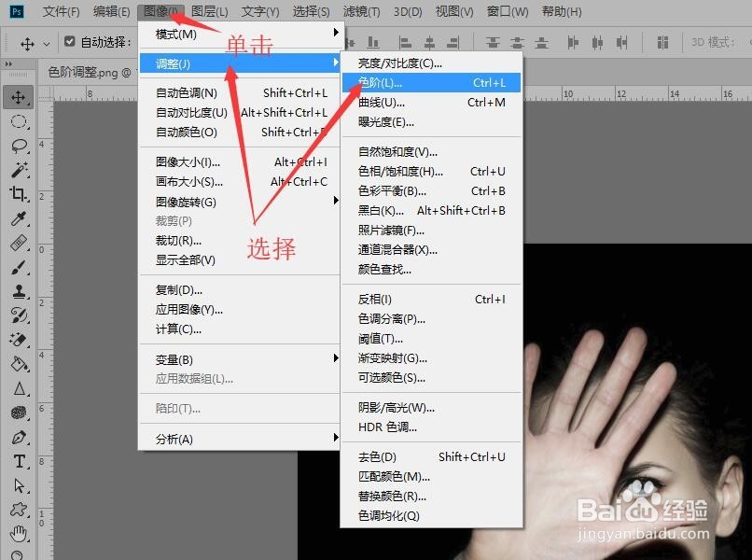Choose 阴影/高光(W)... adjustment
The image size is (752, 560).
(x=431, y=408)
